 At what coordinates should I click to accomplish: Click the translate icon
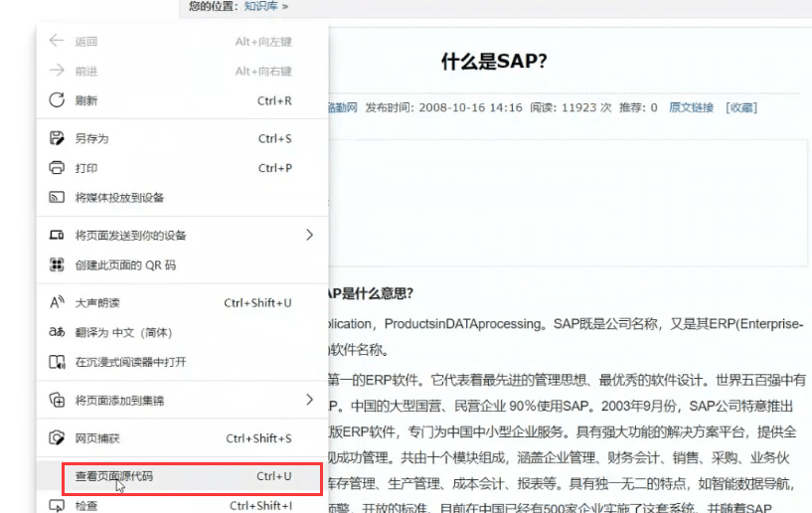coord(57,332)
